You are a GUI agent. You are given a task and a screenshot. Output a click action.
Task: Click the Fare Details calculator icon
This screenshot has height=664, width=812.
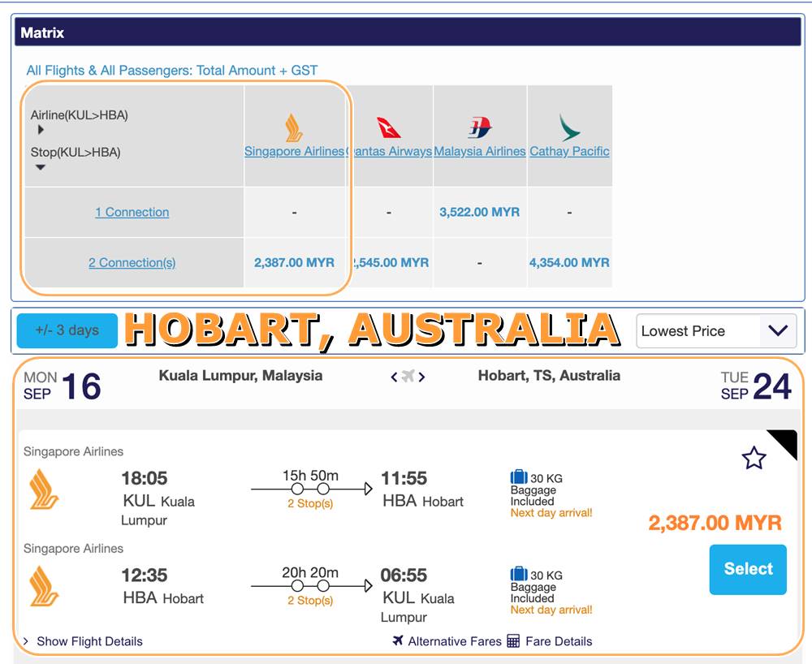513,640
